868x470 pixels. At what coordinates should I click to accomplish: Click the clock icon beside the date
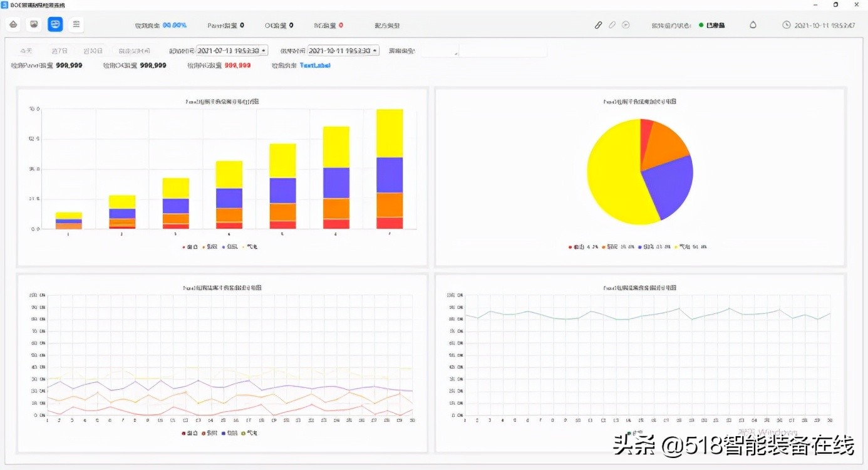click(x=787, y=25)
